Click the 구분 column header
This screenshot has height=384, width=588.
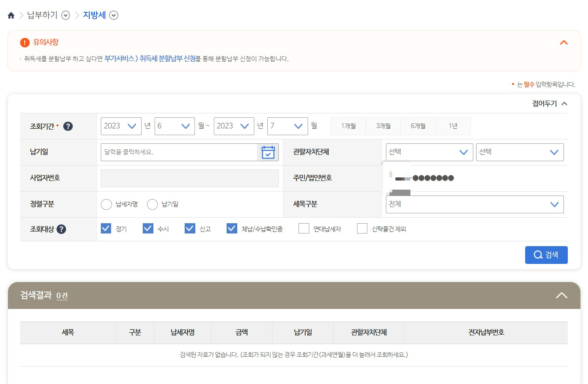click(135, 333)
